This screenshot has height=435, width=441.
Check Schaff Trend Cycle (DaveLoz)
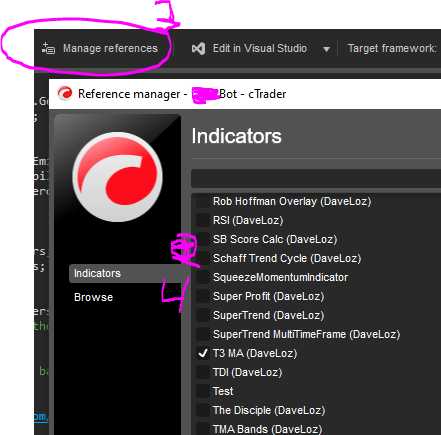click(203, 258)
